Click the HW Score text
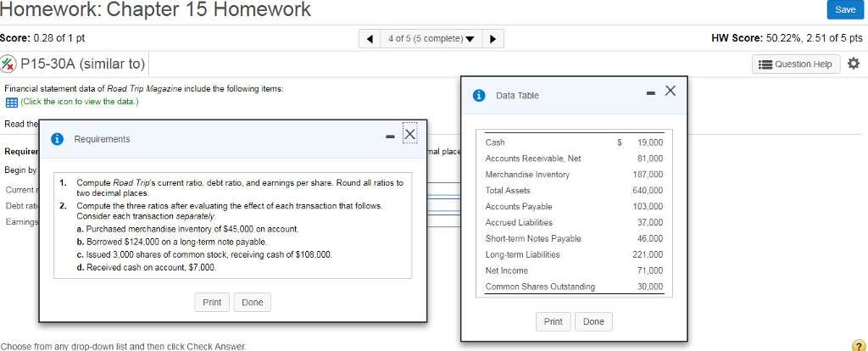 (x=787, y=38)
